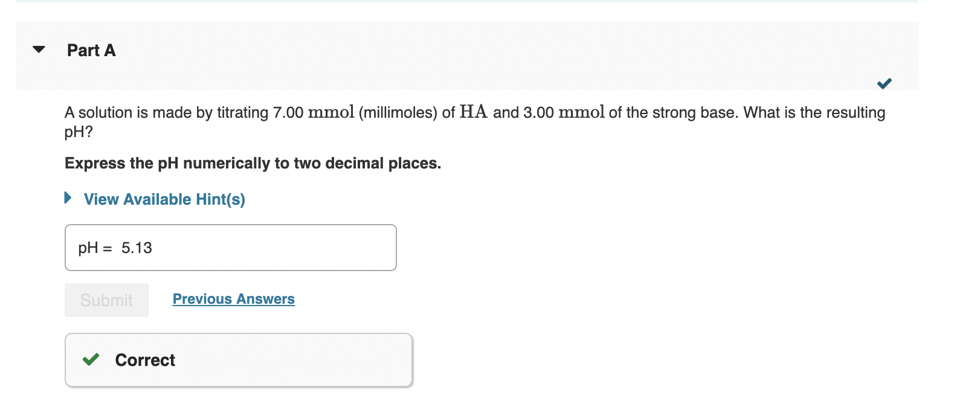Click the black triangle beside Part A
The width and height of the screenshot is (980, 407).
tap(39, 50)
